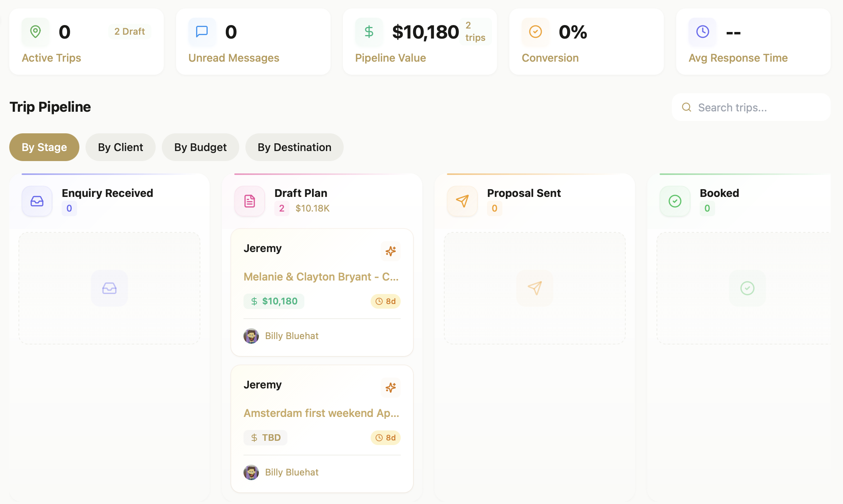The width and height of the screenshot is (843, 504).
Task: Click the 2 Draft badge
Action: (129, 31)
